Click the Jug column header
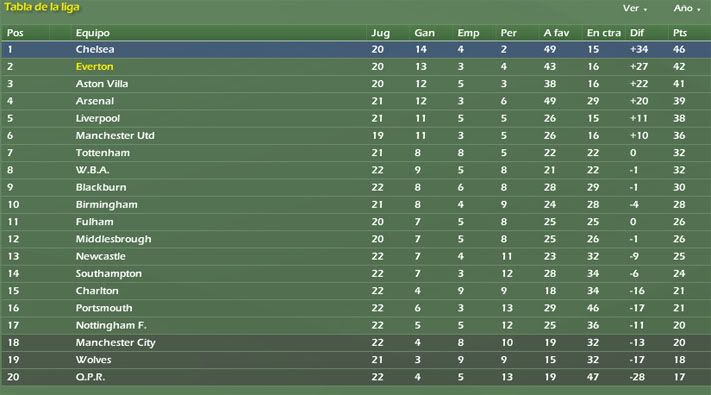 pos(380,33)
